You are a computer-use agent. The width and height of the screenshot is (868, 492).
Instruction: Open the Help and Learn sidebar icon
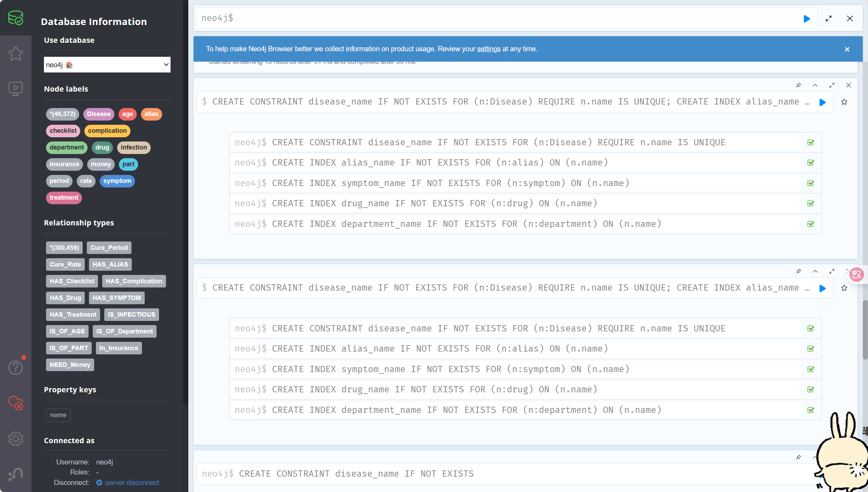(16, 368)
